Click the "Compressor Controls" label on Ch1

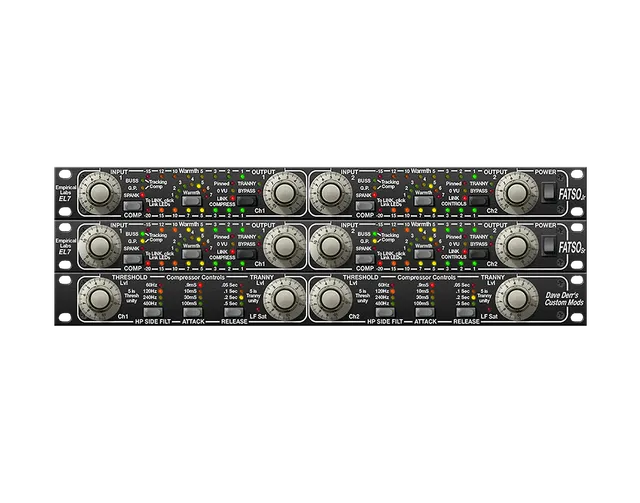[x=195, y=278]
